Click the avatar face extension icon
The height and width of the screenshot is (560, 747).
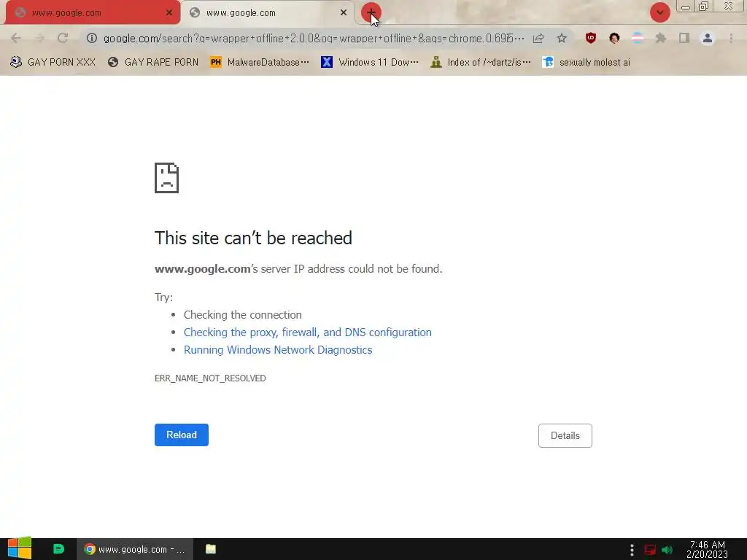(614, 38)
